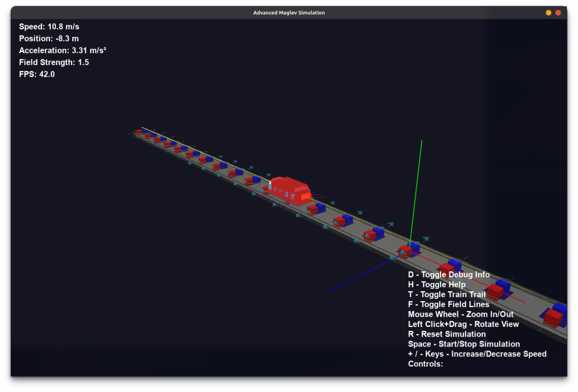Toggle Debug Info via the D control entry

coord(448,274)
